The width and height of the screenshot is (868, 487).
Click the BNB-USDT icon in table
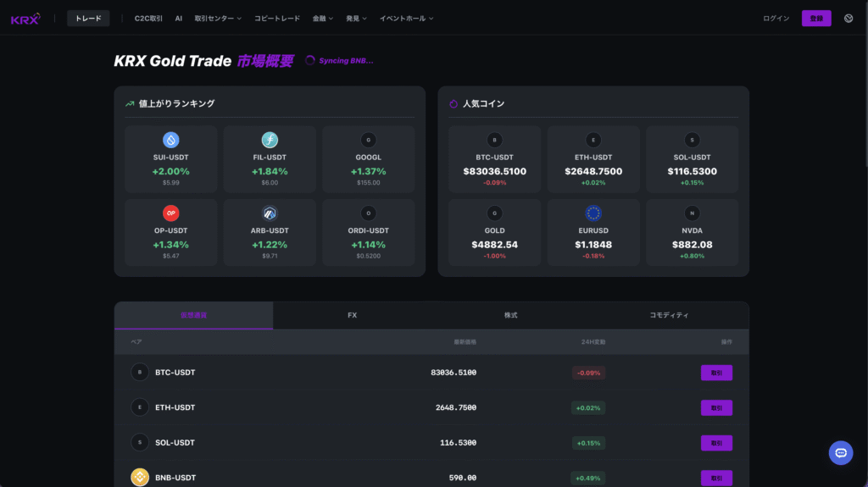coord(140,477)
